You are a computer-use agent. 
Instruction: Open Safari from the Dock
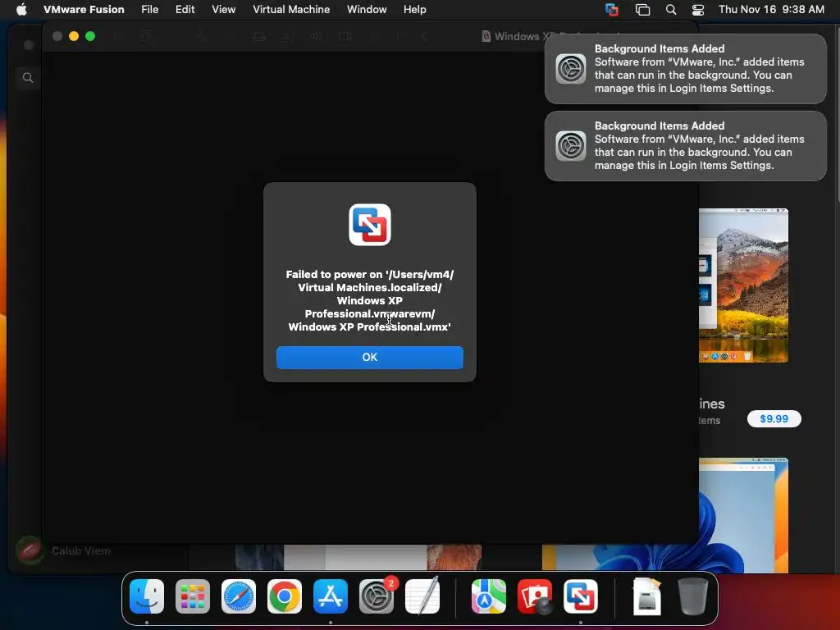pyautogui.click(x=239, y=596)
